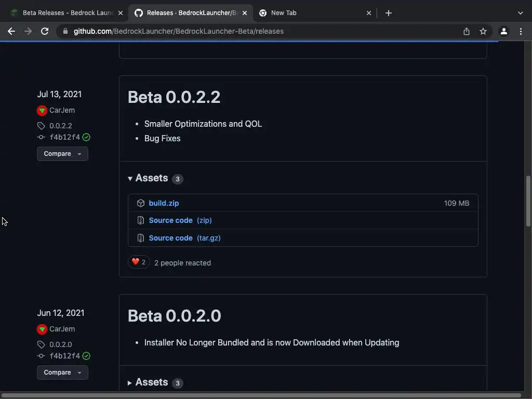The height and width of the screenshot is (399, 532).
Task: Open Compare dropdown for Beta 0.0.2.0
Action: point(62,373)
